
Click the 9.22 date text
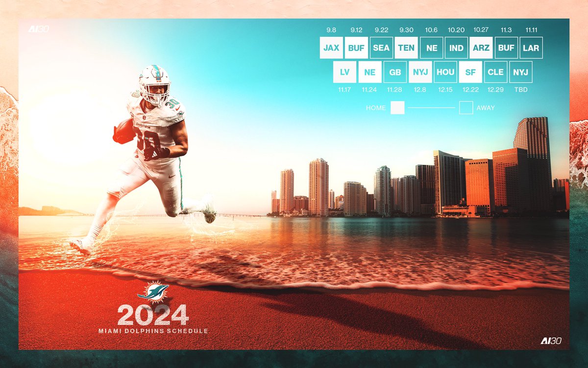(x=381, y=30)
